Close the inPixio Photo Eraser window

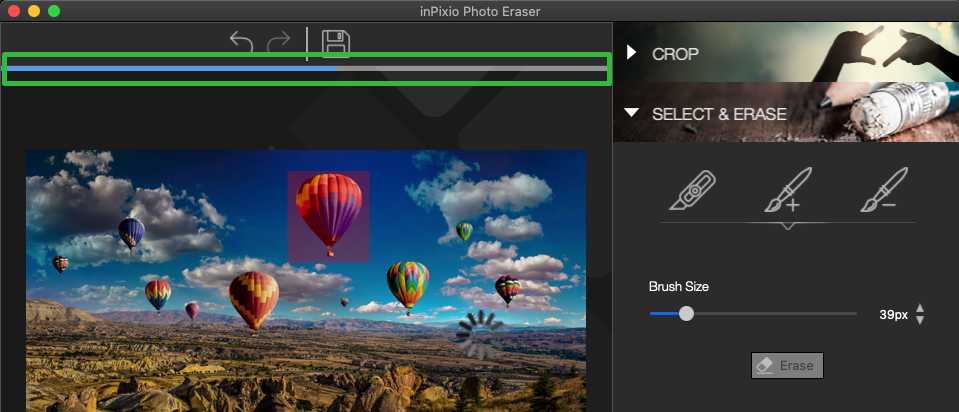pos(13,11)
